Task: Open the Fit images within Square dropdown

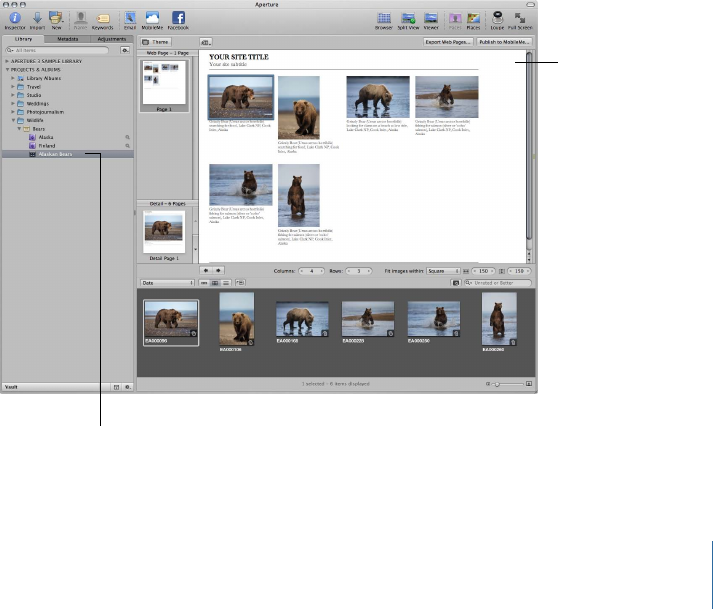Action: (x=443, y=271)
